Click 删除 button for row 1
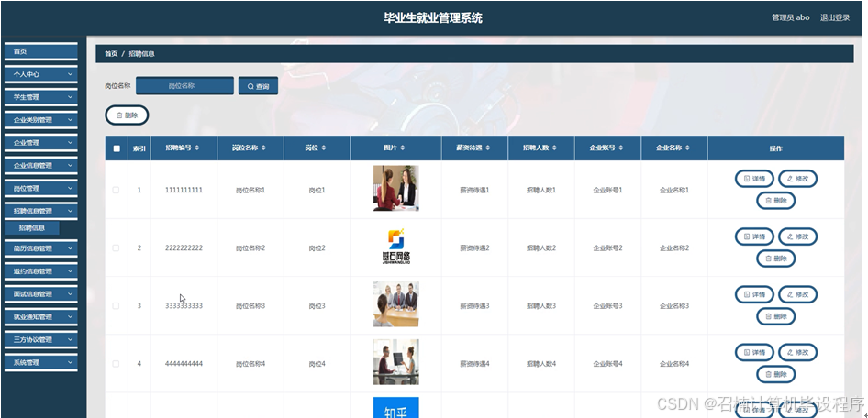Viewport: 868px width, 418px height. pos(775,201)
